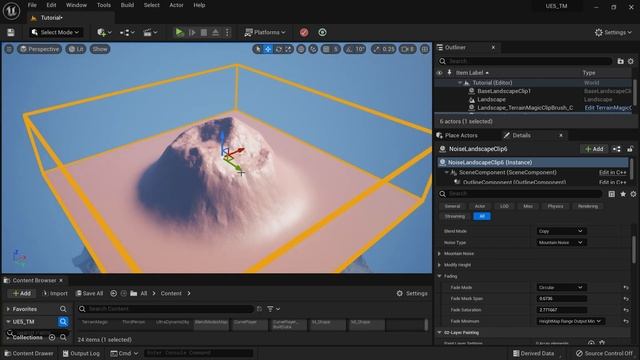Screen dimensions: 640x360
Task: Open the Actor menu
Action: click(176, 5)
